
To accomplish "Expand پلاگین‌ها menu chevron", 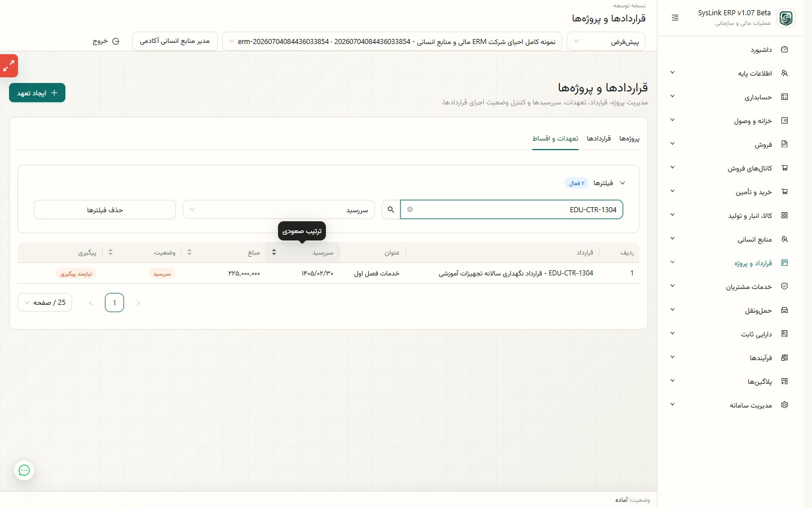I will click(x=672, y=381).
